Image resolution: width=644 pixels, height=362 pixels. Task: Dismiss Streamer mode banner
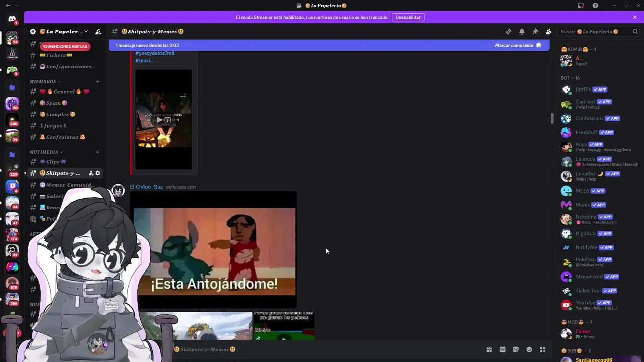click(x=635, y=17)
